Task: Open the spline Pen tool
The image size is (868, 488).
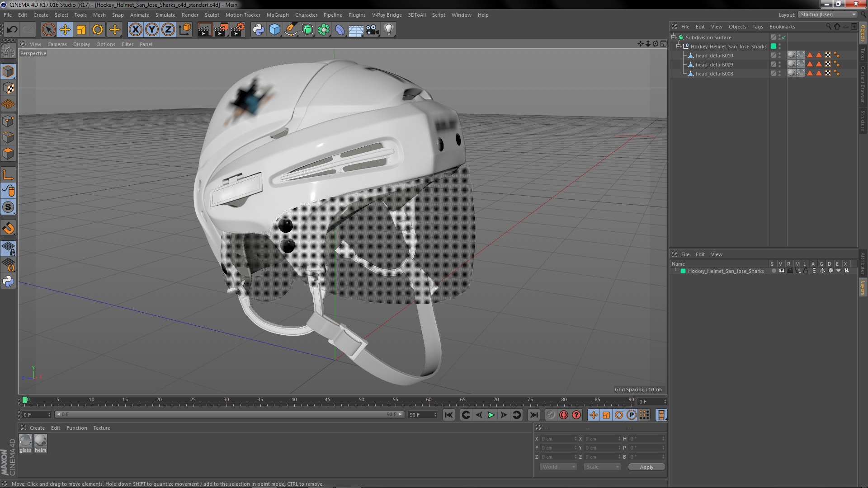Action: coord(291,30)
